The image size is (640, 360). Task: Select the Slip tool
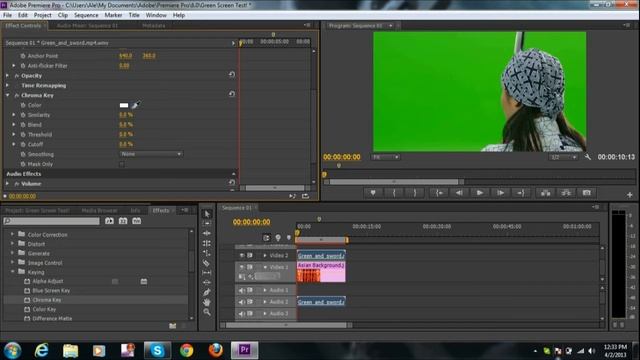[x=207, y=273]
